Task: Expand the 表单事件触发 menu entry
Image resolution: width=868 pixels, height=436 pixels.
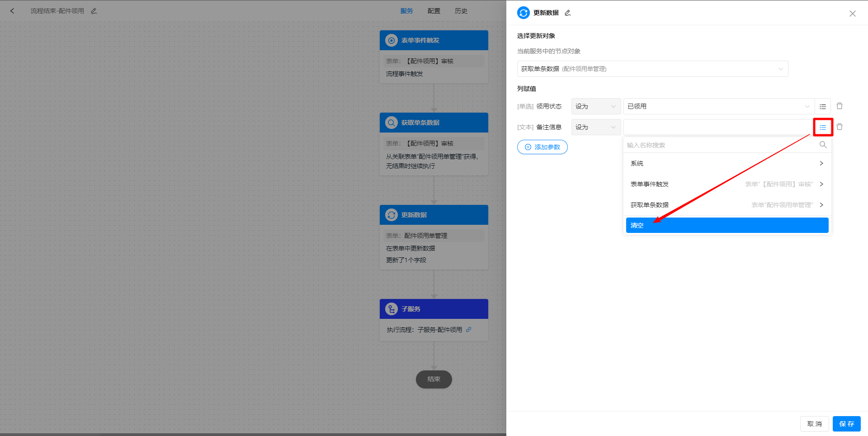Action: 726,185
